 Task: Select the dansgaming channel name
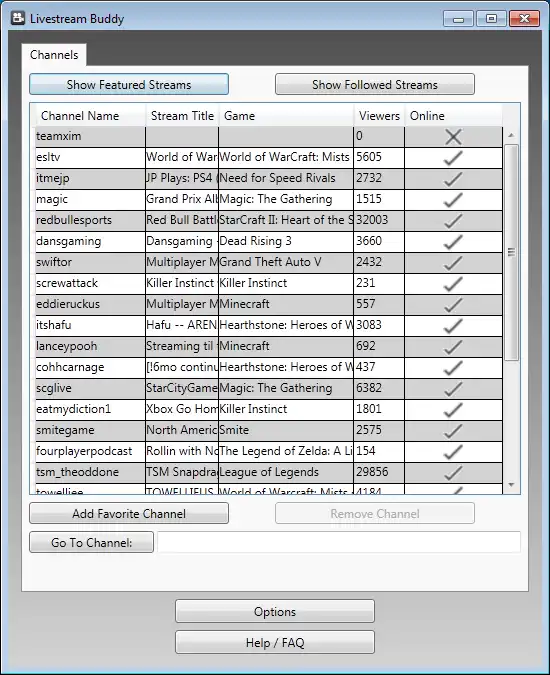point(69,241)
